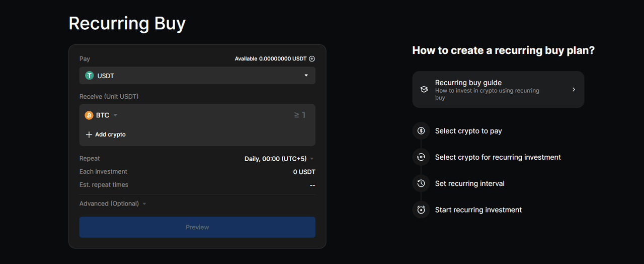Open the Repeat schedule dropdown showing Daily, 00:00
The width and height of the screenshot is (644, 264).
coord(279,159)
